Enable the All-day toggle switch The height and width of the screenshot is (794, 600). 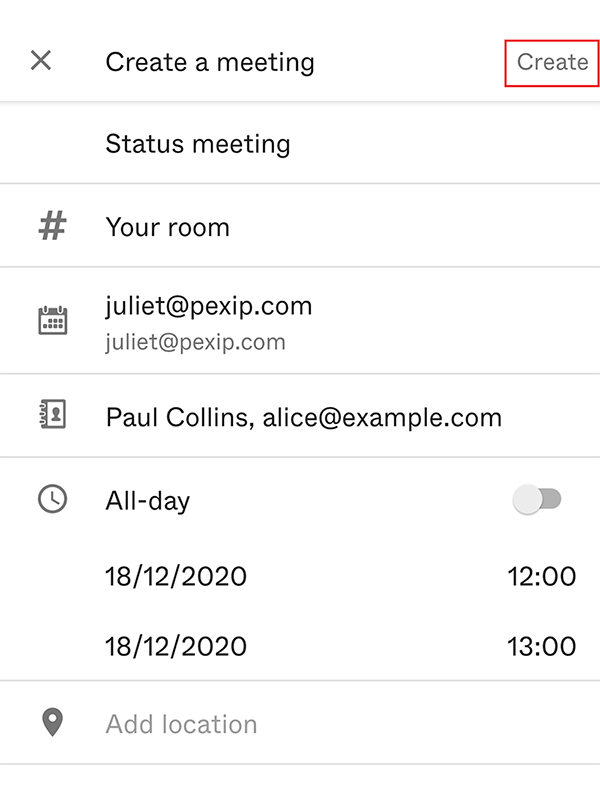click(537, 499)
